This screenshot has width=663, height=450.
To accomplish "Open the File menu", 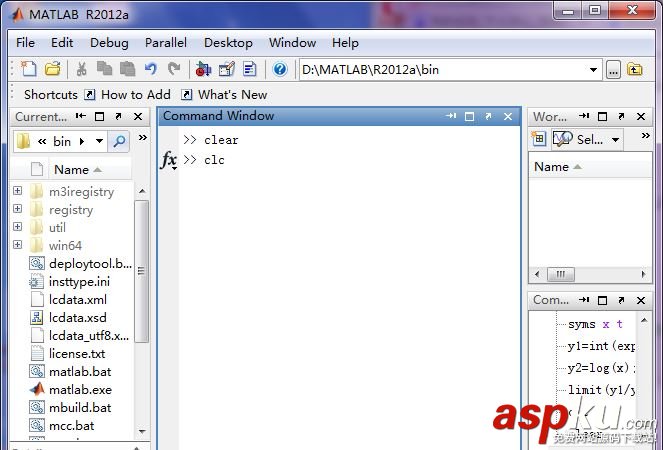I will [25, 43].
